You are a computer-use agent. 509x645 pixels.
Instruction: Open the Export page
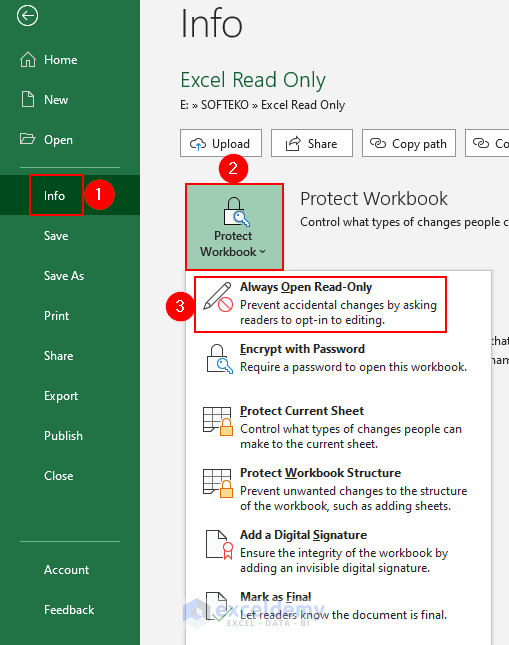[x=70, y=395]
